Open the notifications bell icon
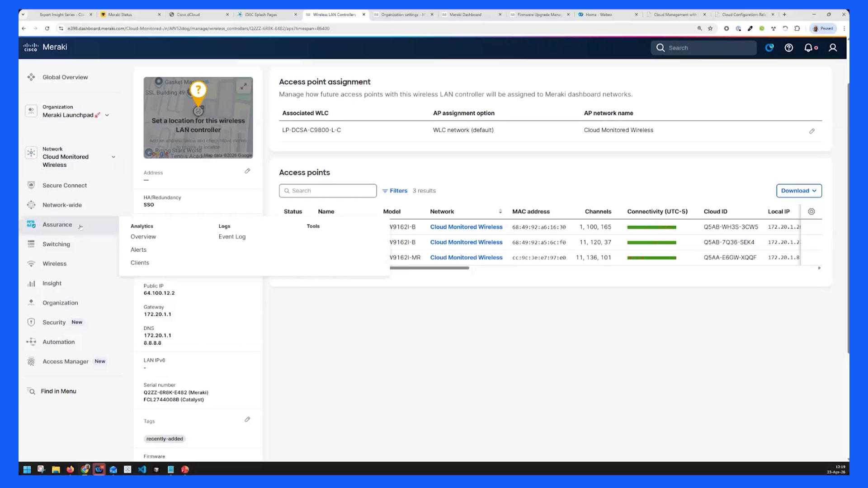Viewport: 868px width, 488px height. pyautogui.click(x=809, y=48)
